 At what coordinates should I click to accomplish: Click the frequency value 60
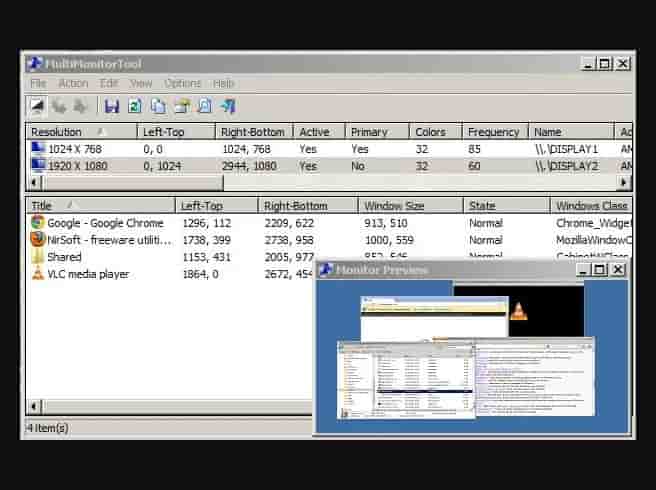[474, 166]
